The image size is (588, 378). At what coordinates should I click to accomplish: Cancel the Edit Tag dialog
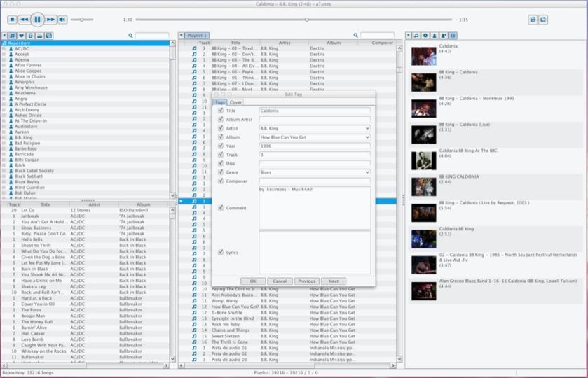[280, 281]
